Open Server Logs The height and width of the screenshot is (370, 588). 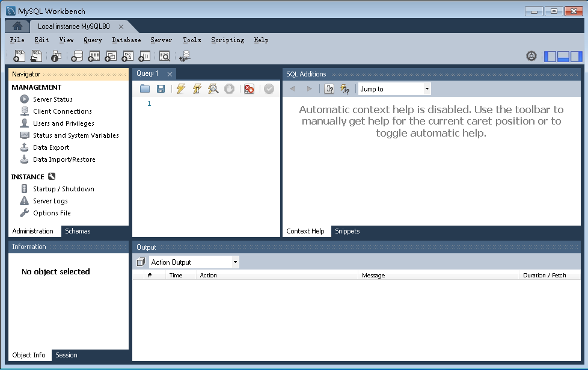(x=51, y=201)
